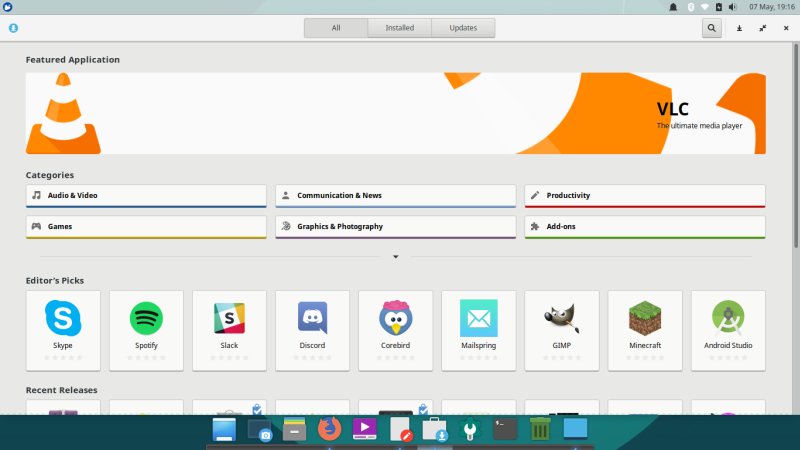Open the Skype app tile
Viewport: 800px width, 450px height.
[x=63, y=331]
